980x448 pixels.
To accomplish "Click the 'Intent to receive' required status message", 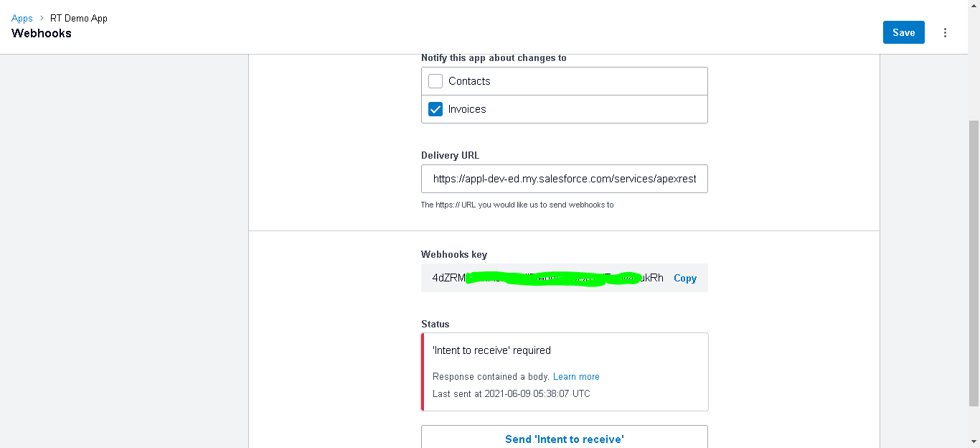I will (x=491, y=351).
